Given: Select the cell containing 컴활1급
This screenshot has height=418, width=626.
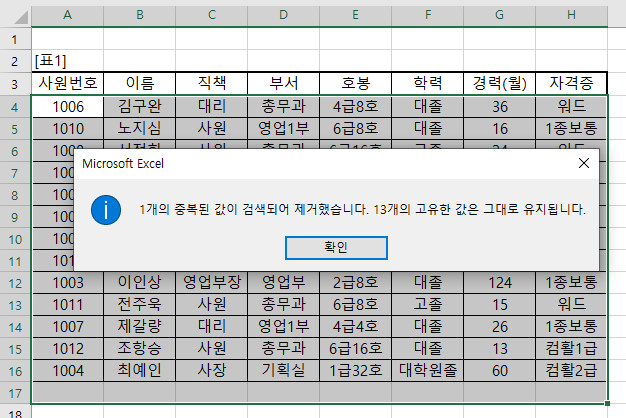Looking at the screenshot, I should [x=571, y=348].
